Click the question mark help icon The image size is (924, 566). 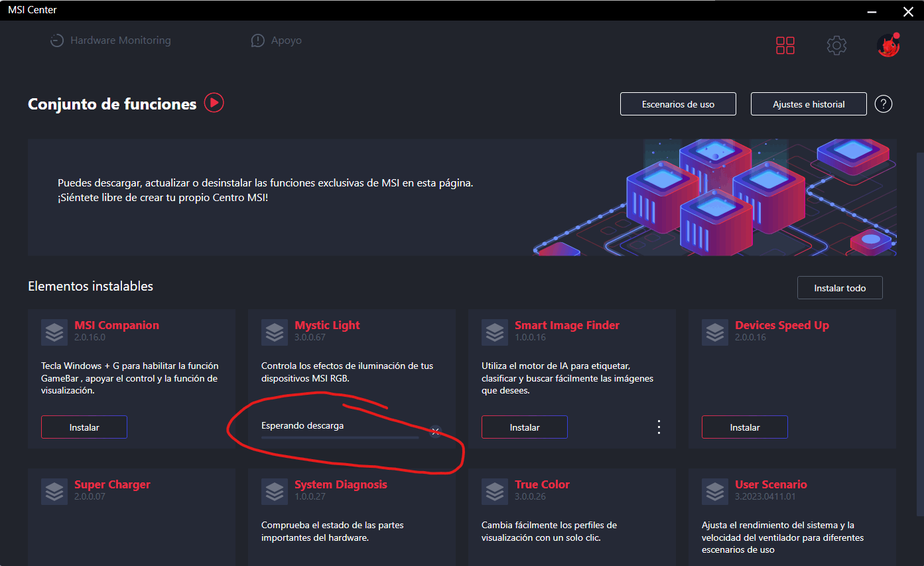pos(883,104)
